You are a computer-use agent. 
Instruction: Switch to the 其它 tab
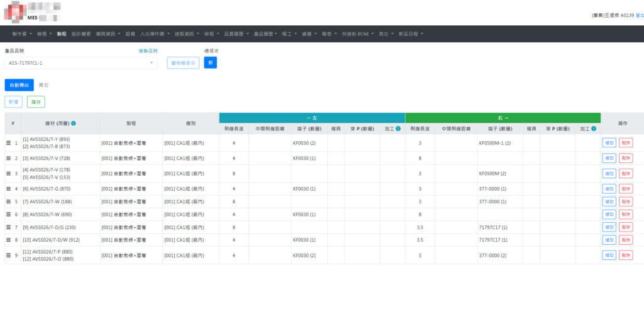(44, 84)
